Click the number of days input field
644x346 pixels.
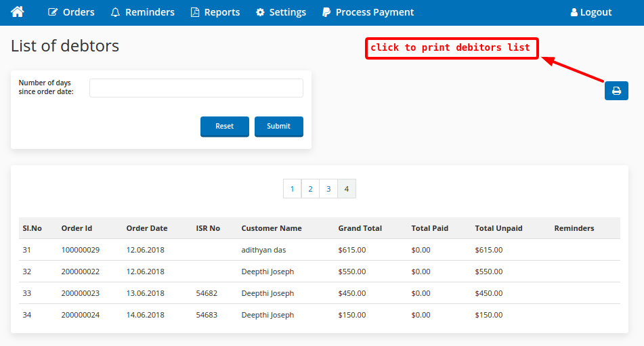[196, 88]
